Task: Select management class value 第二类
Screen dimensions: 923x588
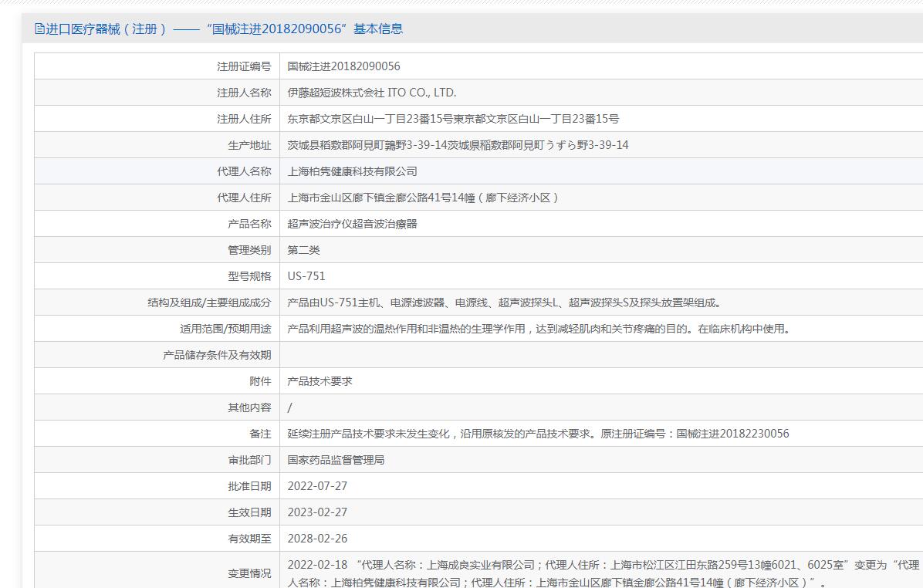Action: 304,250
